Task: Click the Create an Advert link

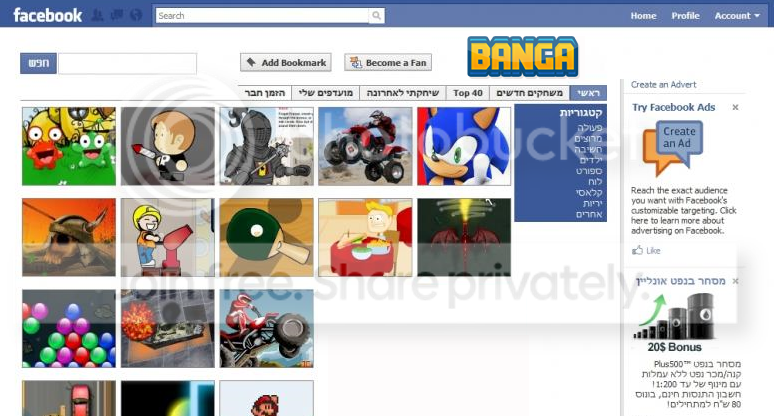Action: click(663, 84)
